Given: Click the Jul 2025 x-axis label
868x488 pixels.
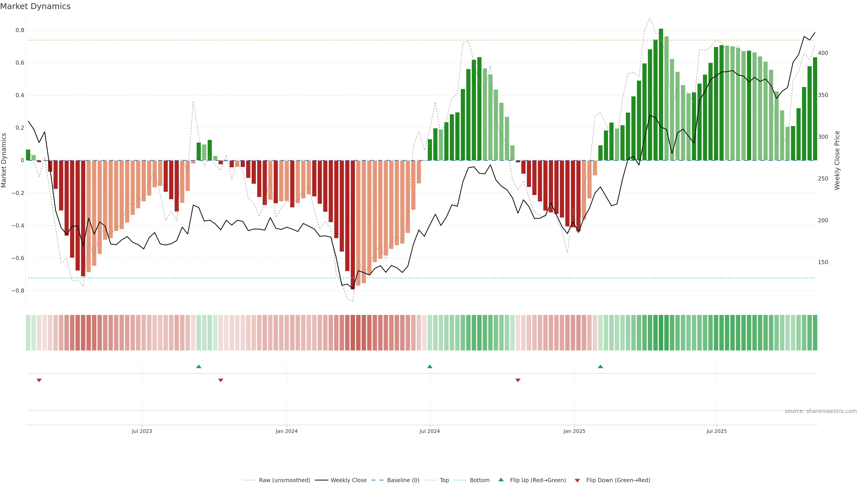Looking at the screenshot, I should coord(716,431).
